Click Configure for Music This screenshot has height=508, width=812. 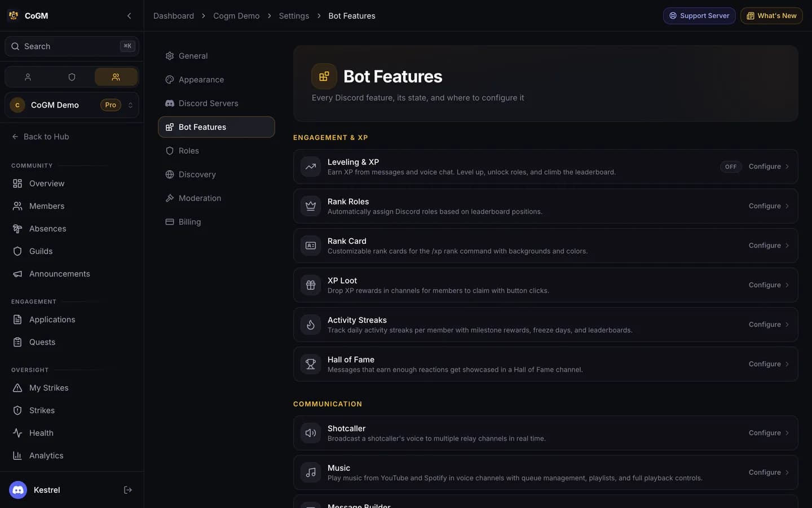click(x=769, y=472)
